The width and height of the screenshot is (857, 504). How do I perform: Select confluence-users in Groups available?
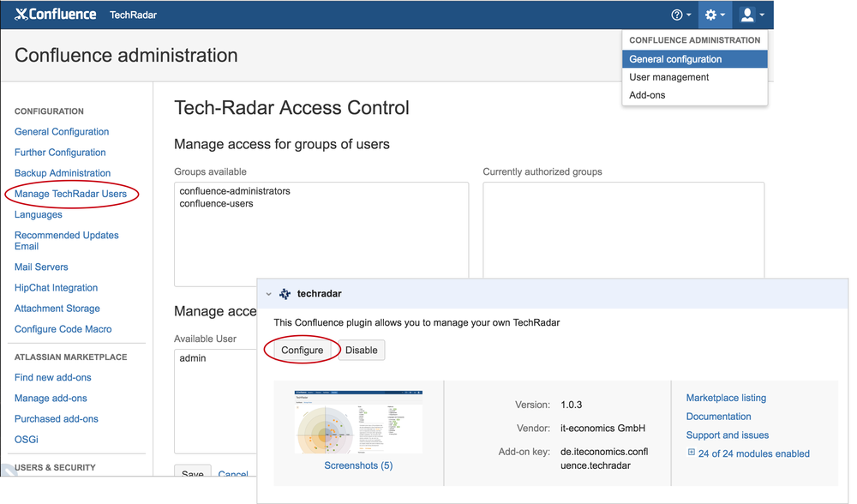pyautogui.click(x=216, y=204)
